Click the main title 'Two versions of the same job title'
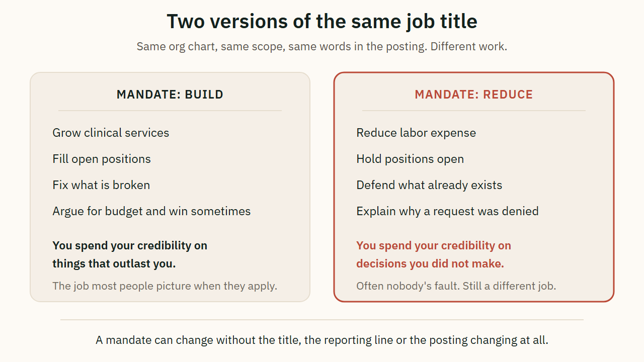Screen dimensions: 644x362 [322, 22]
